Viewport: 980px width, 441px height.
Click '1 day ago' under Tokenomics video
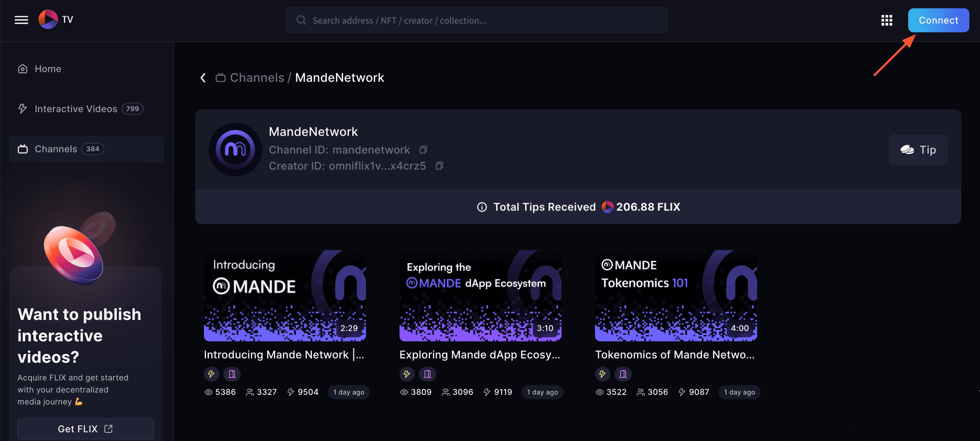(x=739, y=392)
